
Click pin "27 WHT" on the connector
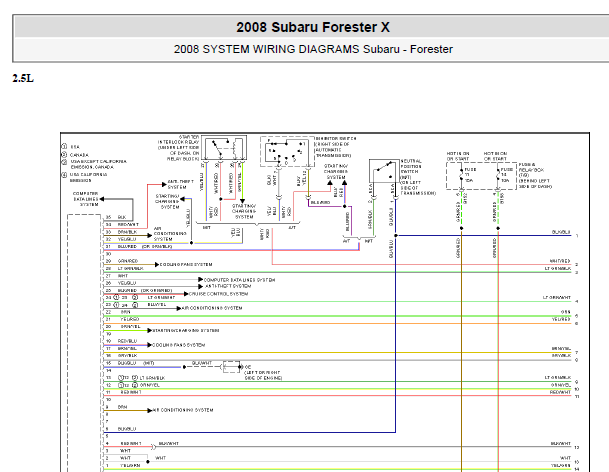click(x=117, y=276)
